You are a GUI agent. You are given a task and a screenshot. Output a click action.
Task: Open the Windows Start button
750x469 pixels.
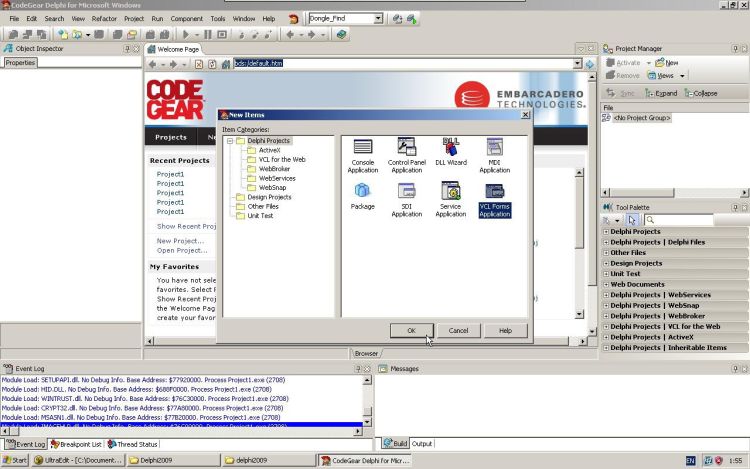15,460
